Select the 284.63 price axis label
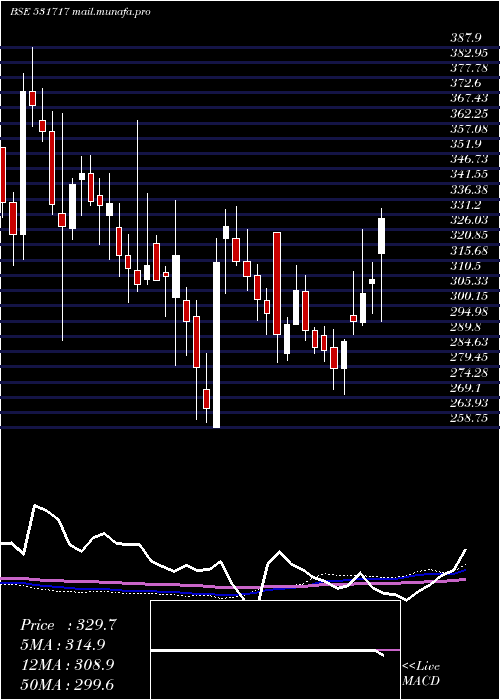Image resolution: width=500 pixels, height=700 pixels. pyautogui.click(x=469, y=342)
